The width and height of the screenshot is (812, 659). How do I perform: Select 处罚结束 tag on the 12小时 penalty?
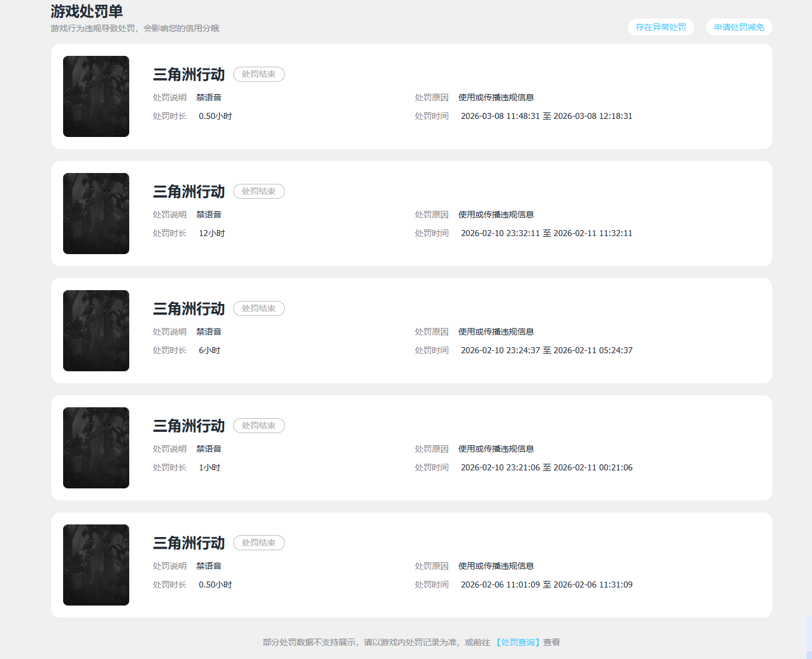258,192
